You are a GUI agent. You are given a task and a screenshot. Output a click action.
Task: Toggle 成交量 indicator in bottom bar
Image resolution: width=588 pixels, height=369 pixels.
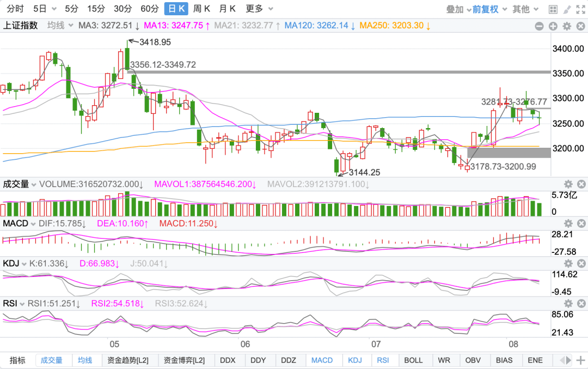tap(51, 360)
